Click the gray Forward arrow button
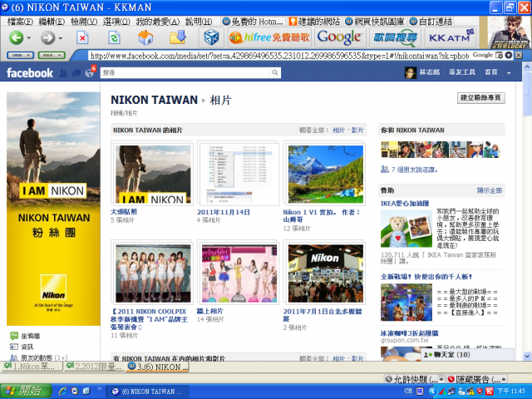 (x=48, y=37)
